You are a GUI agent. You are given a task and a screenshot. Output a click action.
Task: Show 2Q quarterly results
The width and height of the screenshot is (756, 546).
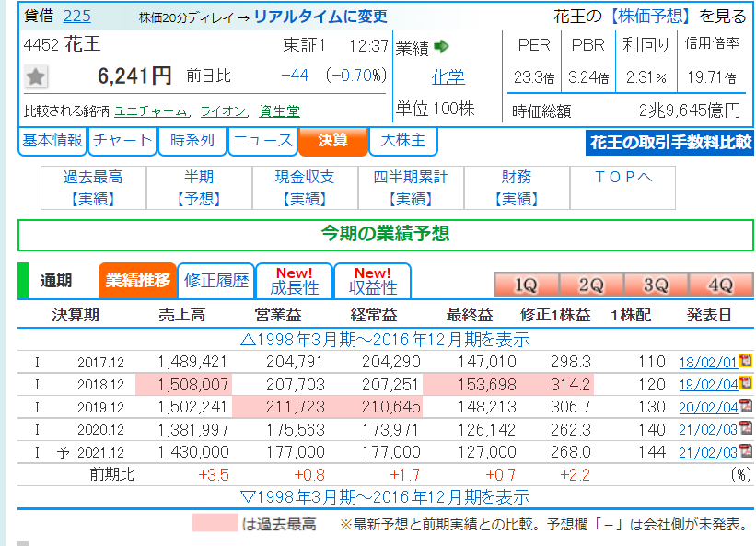(591, 285)
